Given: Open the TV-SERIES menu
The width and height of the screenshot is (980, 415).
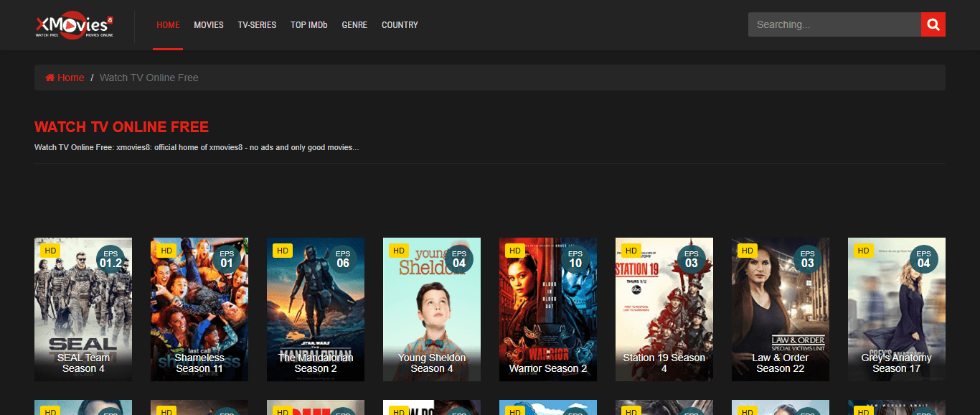Looking at the screenshot, I should (257, 25).
